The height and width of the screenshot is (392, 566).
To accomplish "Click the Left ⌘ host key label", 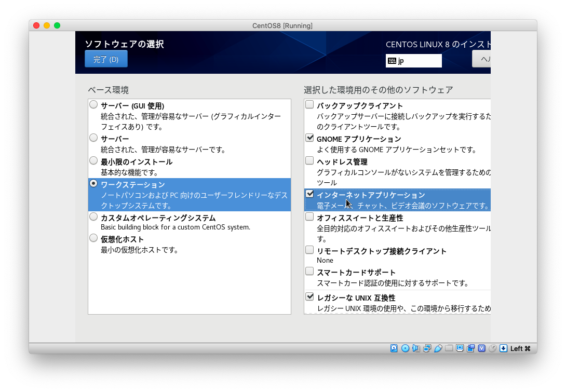I will (x=520, y=348).
